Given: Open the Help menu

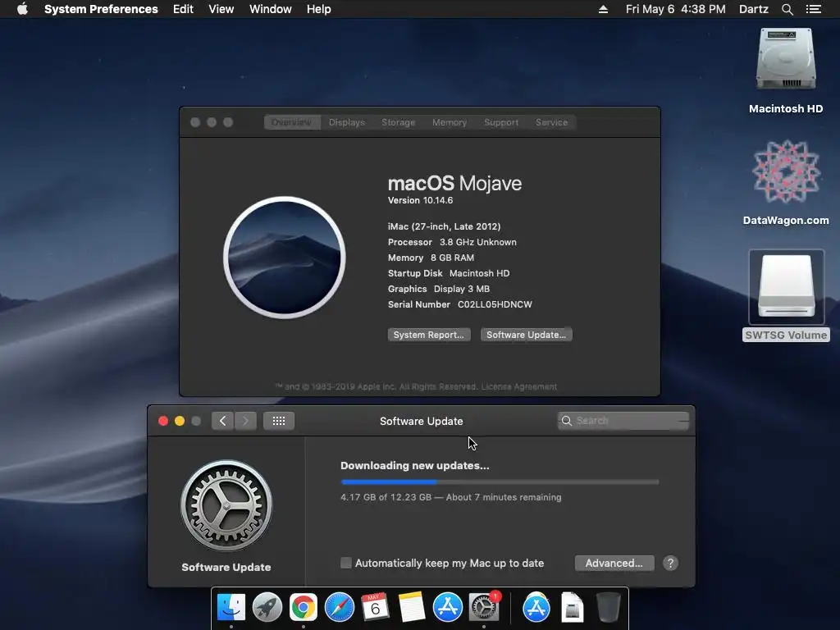Looking at the screenshot, I should (x=319, y=9).
